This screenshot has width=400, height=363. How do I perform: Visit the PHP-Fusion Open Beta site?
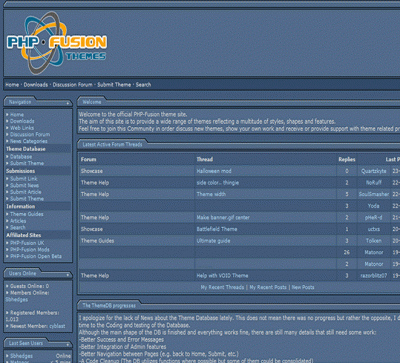point(36,256)
